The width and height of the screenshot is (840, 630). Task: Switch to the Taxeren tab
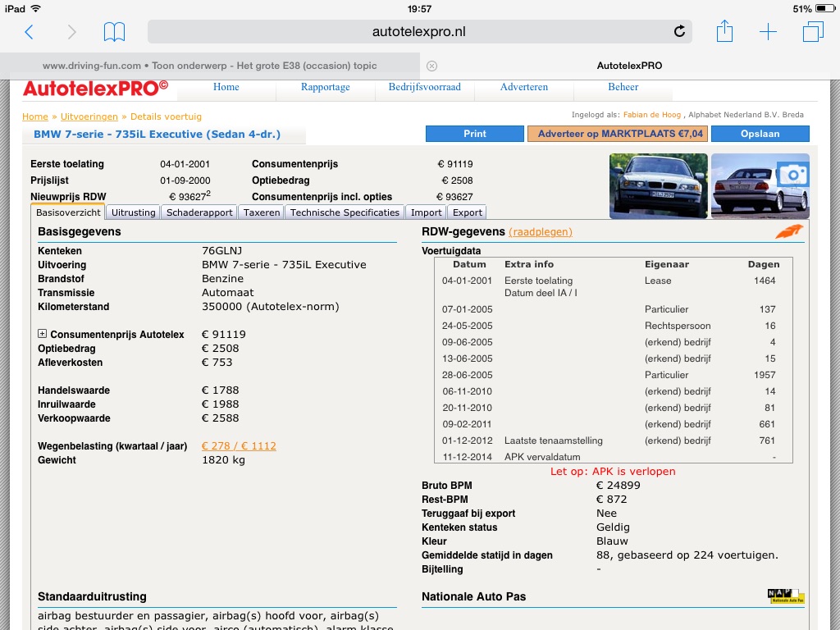[x=262, y=212]
